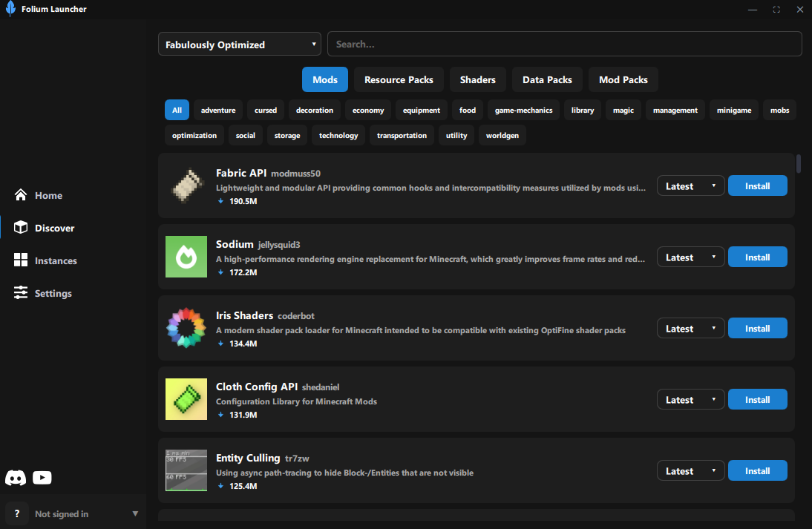812x529 pixels.
Task: Click the Entity Culling mod icon
Action: click(x=186, y=470)
